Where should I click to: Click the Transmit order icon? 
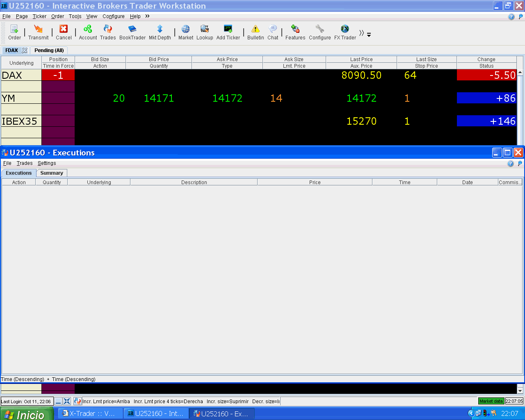(38, 32)
